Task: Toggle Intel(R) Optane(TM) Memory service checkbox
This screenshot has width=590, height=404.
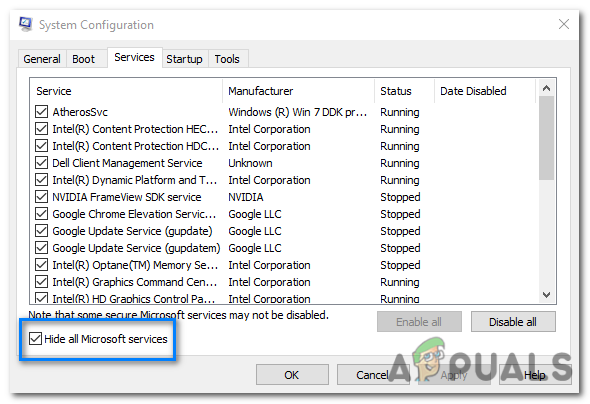Action: (41, 265)
